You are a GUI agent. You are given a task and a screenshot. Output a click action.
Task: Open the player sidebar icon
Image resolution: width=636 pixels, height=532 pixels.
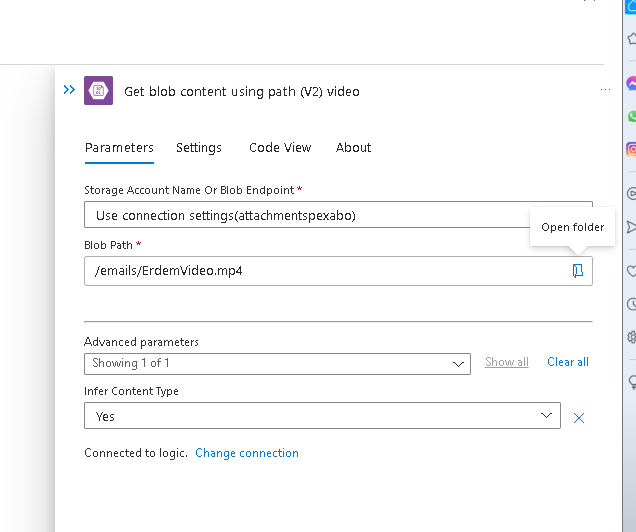pyautogui.click(x=632, y=193)
